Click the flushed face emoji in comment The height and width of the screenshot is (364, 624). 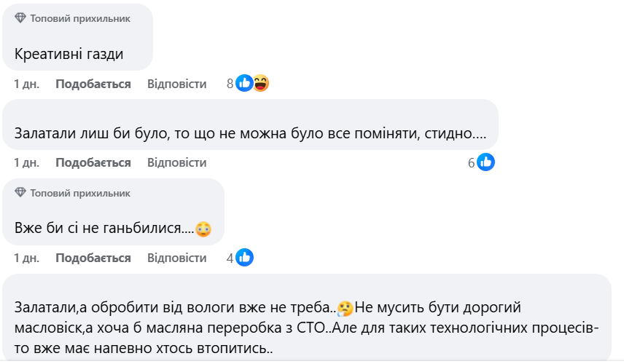[203, 229]
